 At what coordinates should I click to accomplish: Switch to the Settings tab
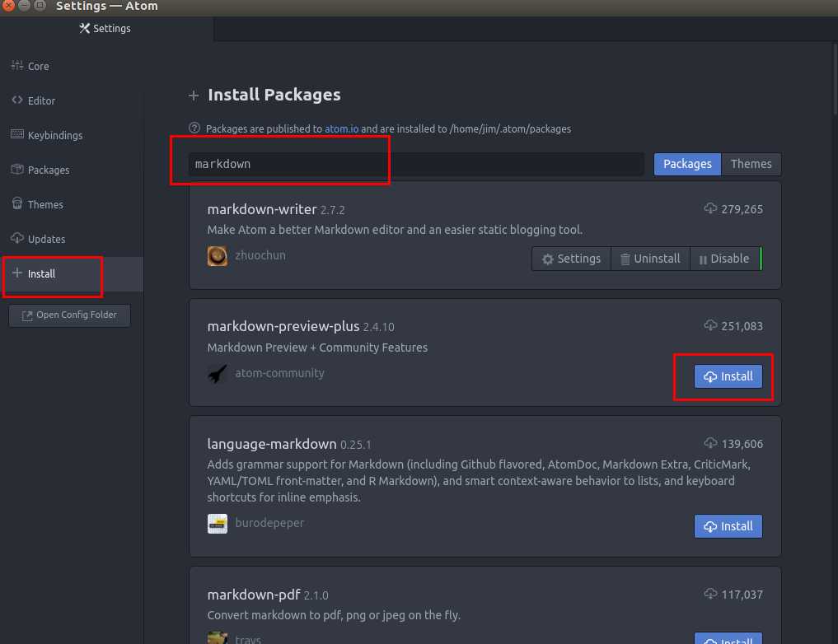click(106, 28)
